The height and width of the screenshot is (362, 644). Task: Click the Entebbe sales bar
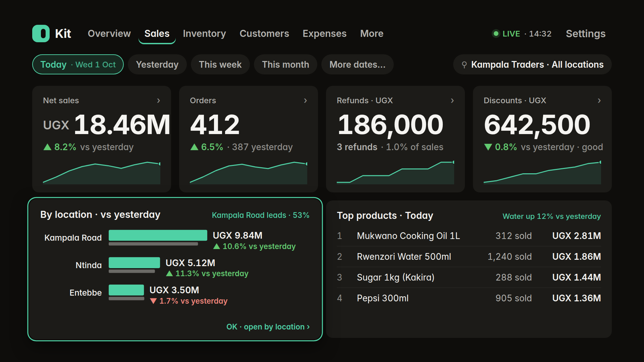[x=126, y=290]
